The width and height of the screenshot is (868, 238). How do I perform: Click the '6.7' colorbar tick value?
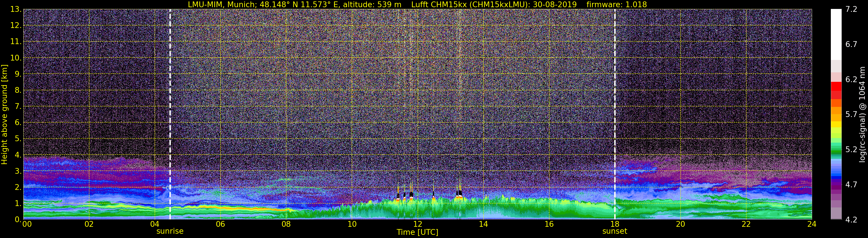(x=851, y=44)
